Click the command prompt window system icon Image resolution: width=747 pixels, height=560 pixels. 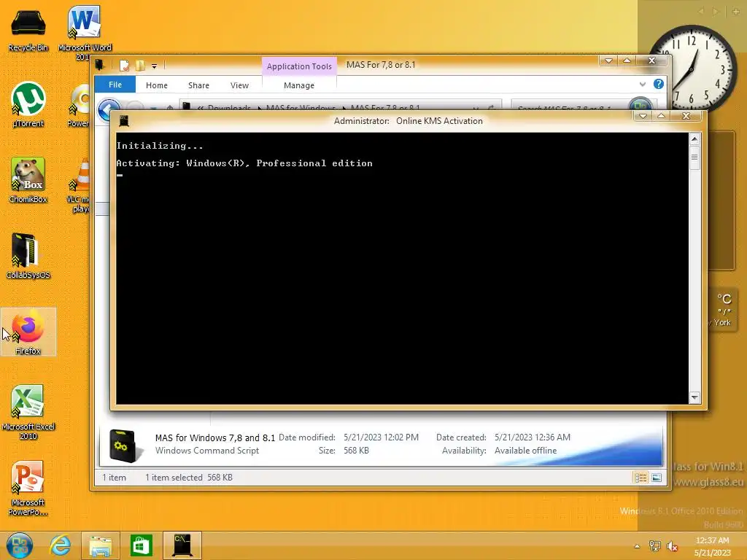point(124,121)
